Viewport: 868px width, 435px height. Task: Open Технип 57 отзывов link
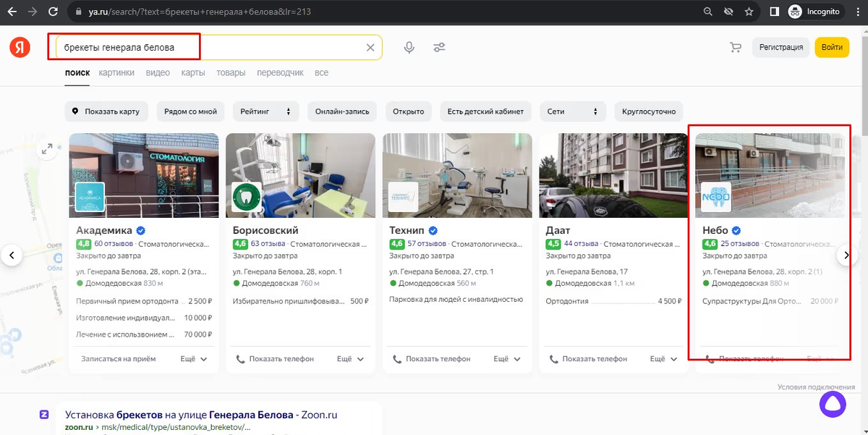pos(427,244)
